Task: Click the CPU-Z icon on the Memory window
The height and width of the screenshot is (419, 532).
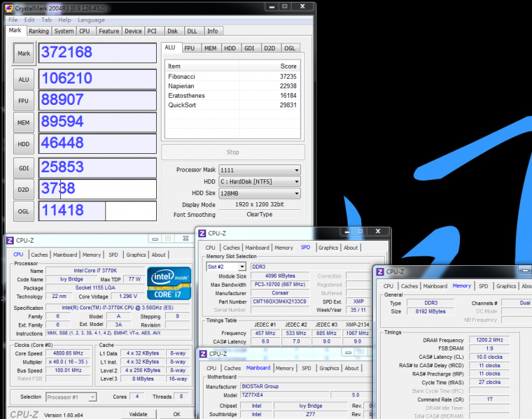Action: [x=379, y=271]
